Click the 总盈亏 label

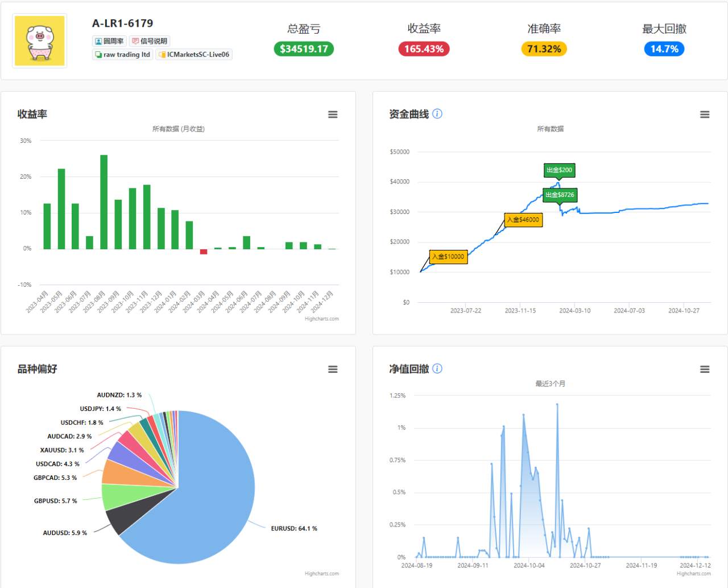coord(304,29)
